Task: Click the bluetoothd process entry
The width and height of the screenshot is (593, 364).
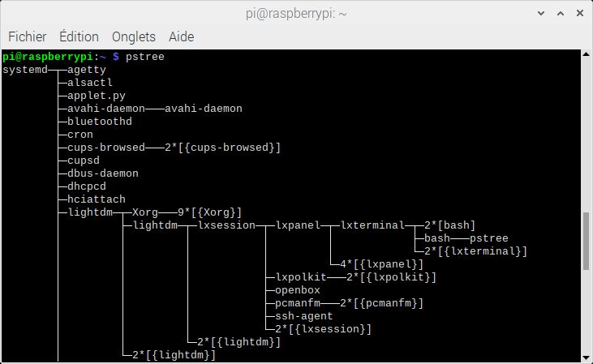Action: click(100, 122)
